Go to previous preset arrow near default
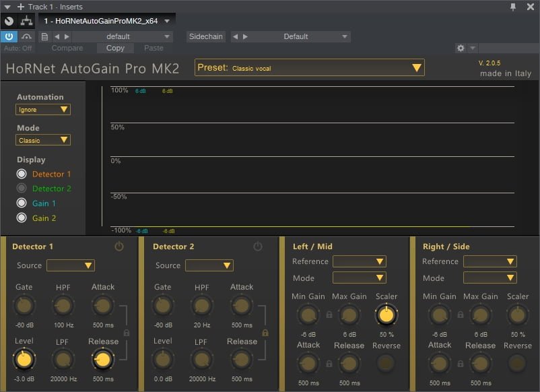This screenshot has height=392, width=540. point(57,36)
